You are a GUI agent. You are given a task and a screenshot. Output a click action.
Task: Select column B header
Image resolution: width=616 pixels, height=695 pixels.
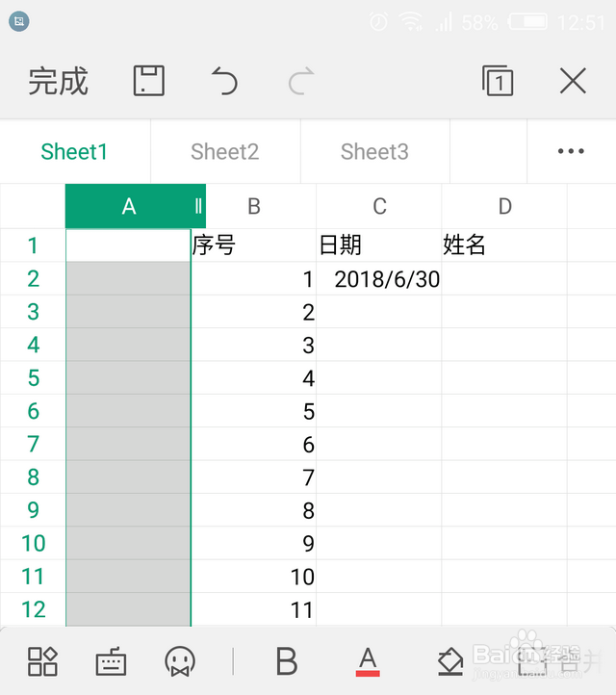point(254,206)
